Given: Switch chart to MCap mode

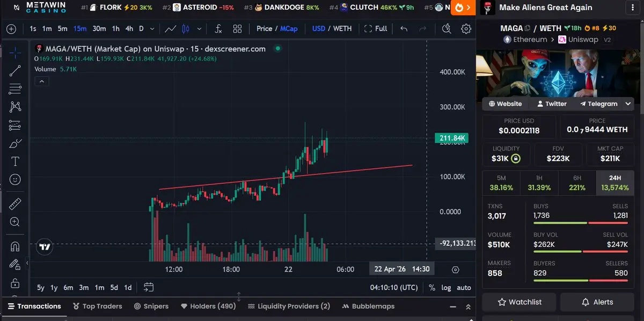Looking at the screenshot, I should 289,28.
